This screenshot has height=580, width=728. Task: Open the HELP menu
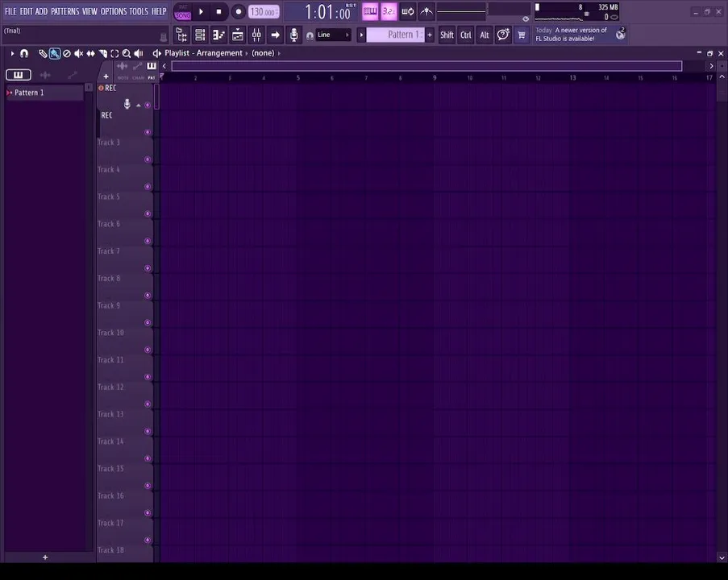click(159, 11)
